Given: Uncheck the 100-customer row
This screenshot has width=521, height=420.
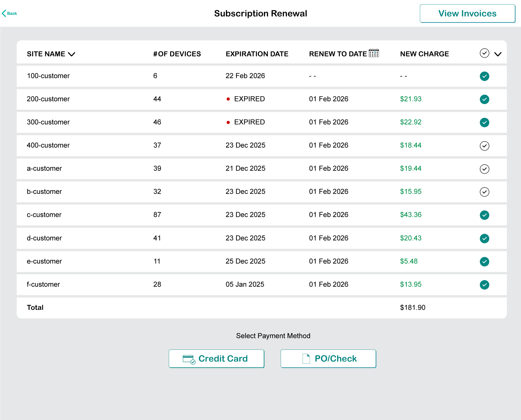Looking at the screenshot, I should click(484, 76).
